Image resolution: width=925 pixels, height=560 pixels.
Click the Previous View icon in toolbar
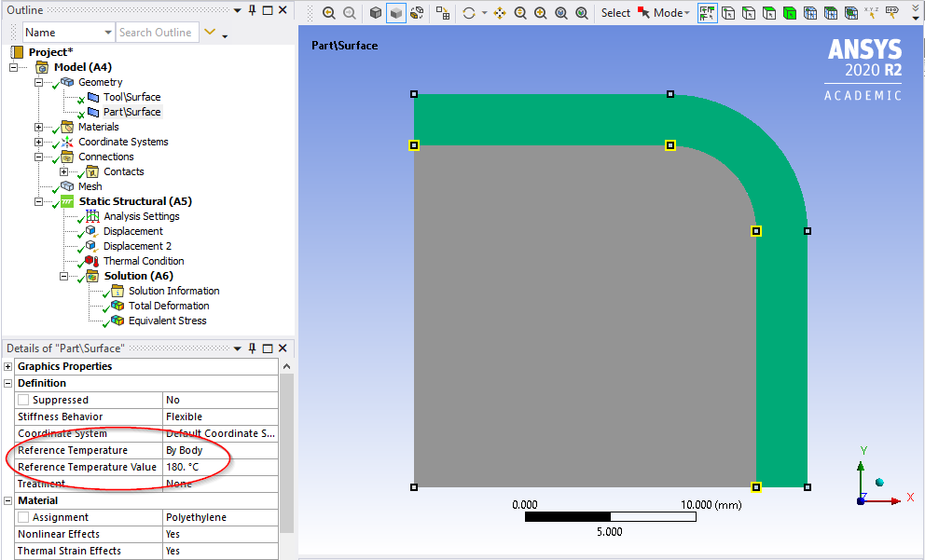coord(328,13)
